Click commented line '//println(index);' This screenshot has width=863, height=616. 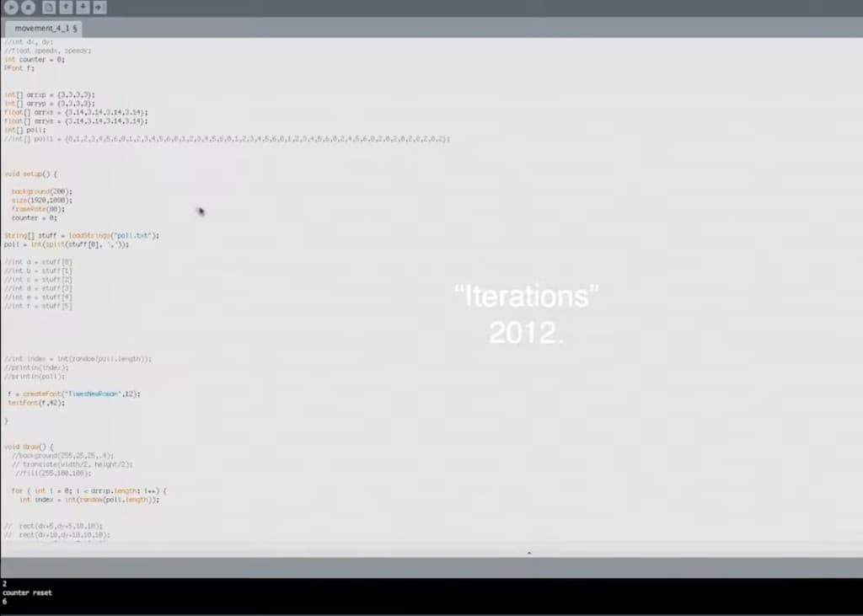pyautogui.click(x=35, y=367)
